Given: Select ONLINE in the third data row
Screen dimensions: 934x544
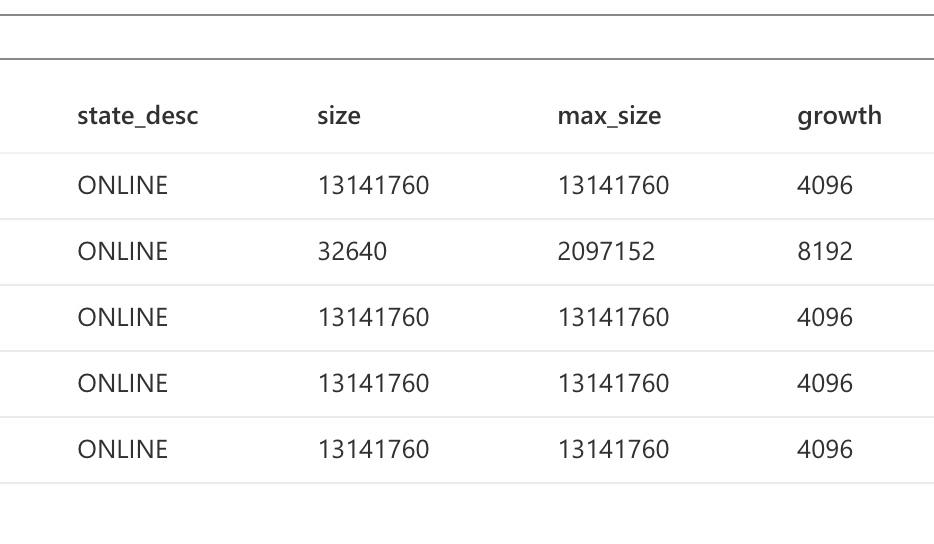Looking at the screenshot, I should point(123,318).
